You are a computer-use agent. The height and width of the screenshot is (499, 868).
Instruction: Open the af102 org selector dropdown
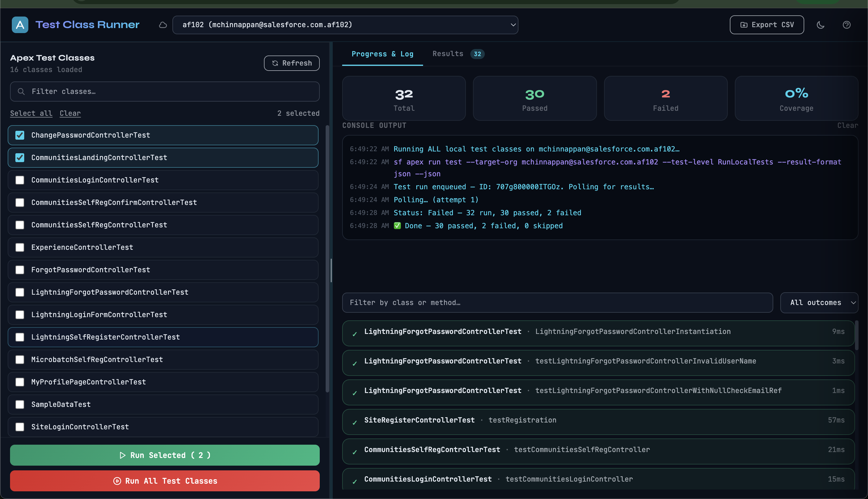click(345, 25)
